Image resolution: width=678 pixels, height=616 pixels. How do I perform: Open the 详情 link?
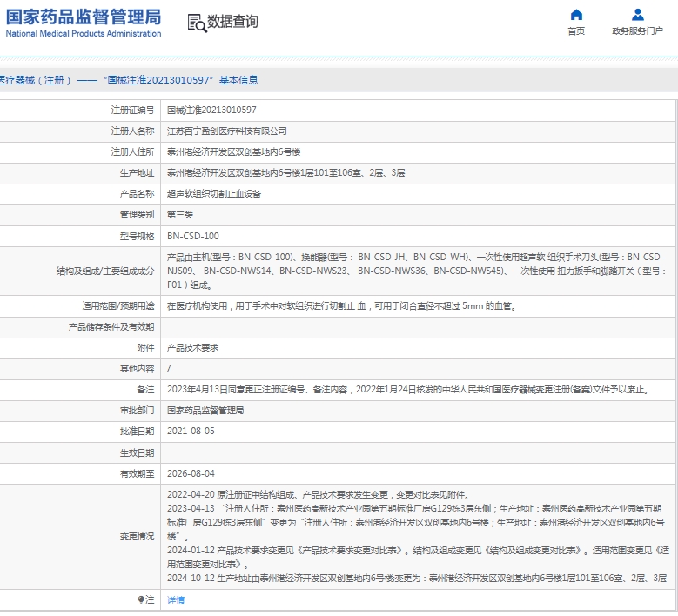coord(176,599)
